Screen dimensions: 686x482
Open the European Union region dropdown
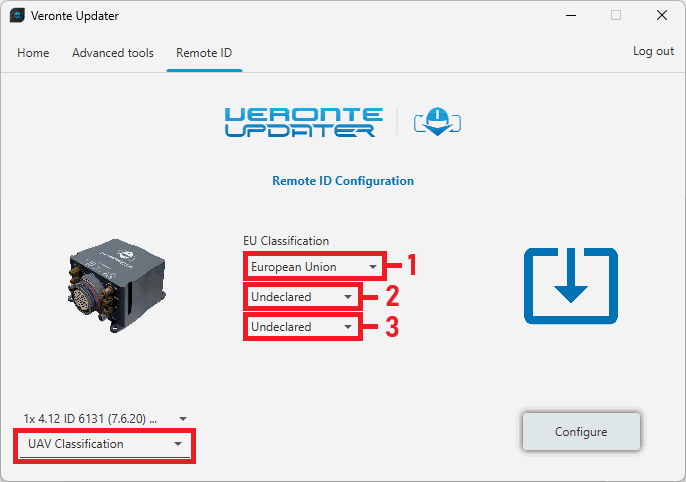pos(314,267)
